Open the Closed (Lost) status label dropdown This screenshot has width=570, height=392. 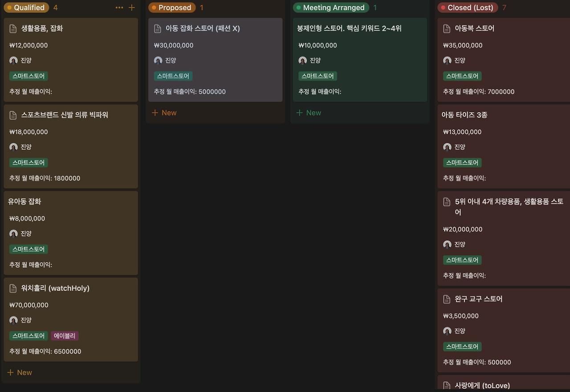467,8
